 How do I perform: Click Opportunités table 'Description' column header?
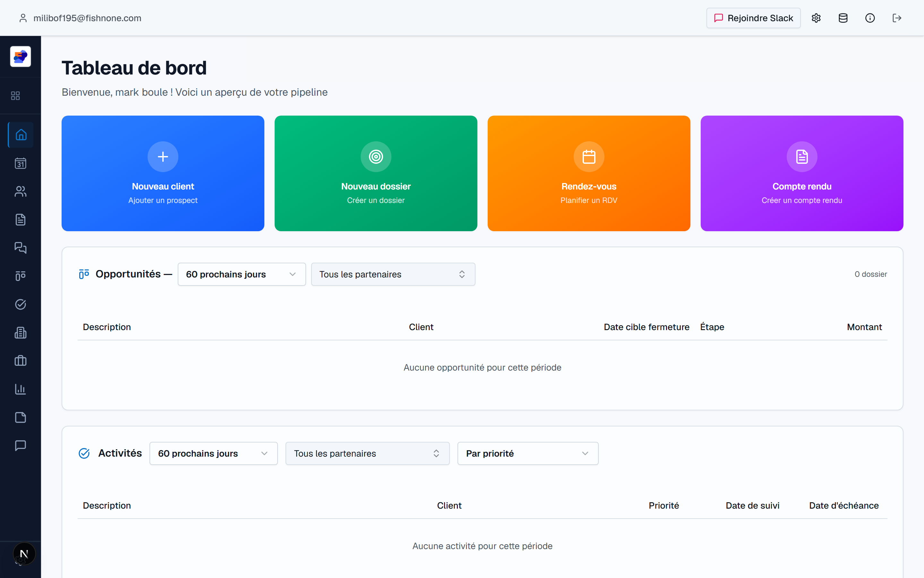pyautogui.click(x=107, y=327)
